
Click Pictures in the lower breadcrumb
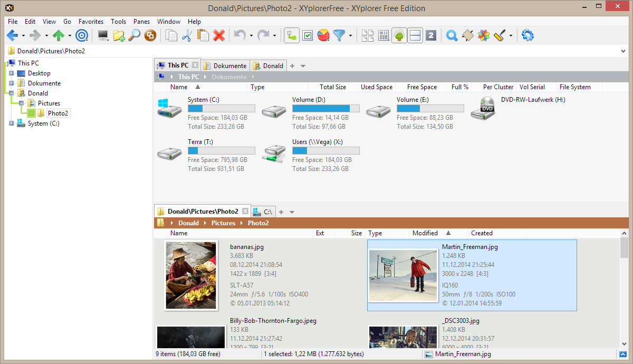[x=223, y=223]
